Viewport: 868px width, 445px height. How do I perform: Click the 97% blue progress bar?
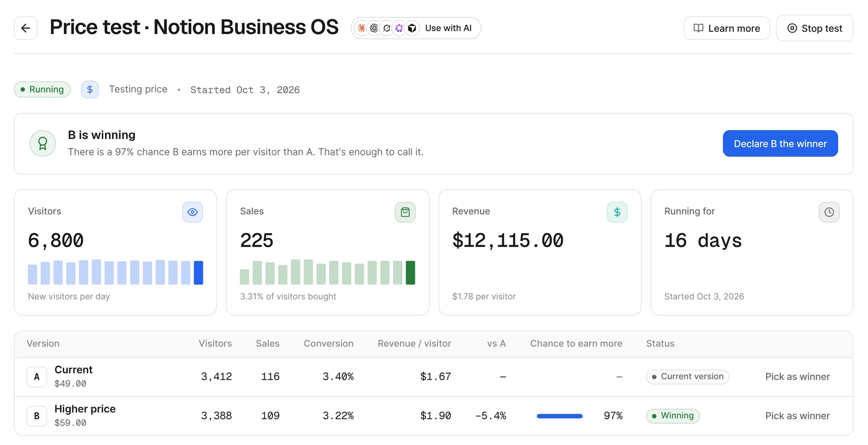[560, 416]
